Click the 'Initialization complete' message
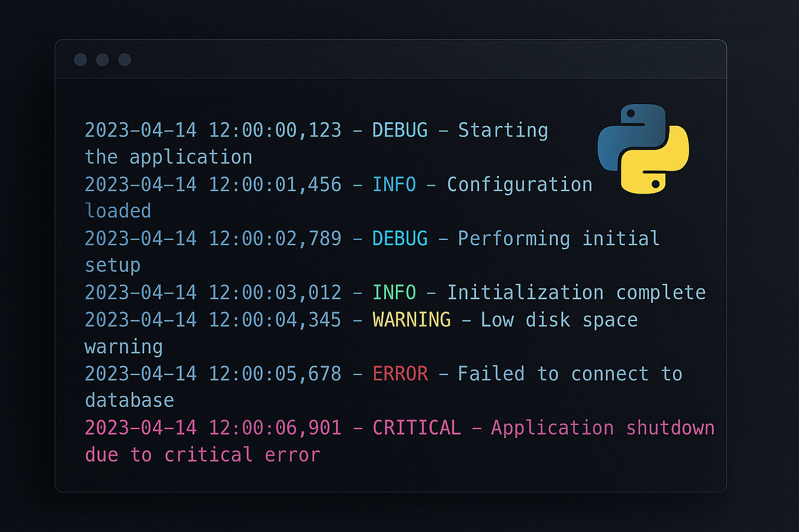Image resolution: width=799 pixels, height=532 pixels. pos(577,293)
